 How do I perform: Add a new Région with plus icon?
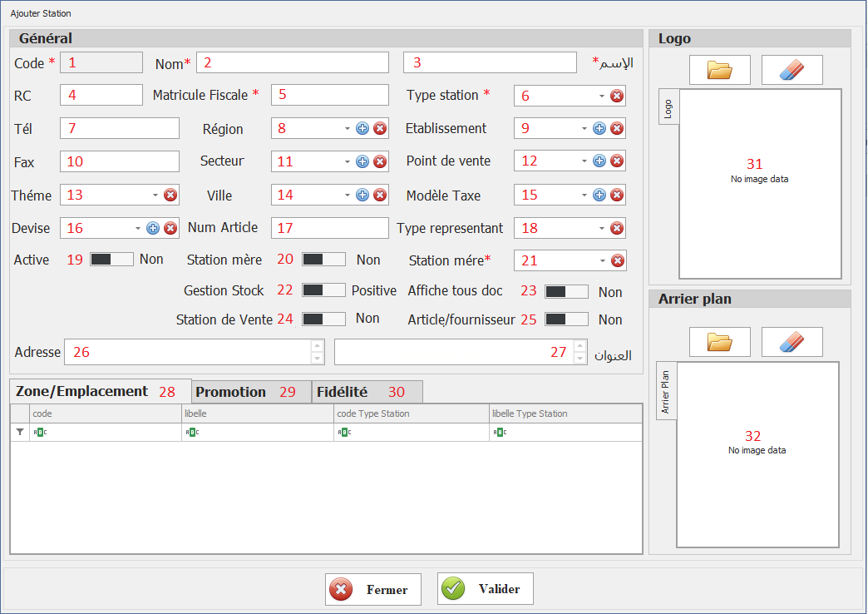point(362,128)
